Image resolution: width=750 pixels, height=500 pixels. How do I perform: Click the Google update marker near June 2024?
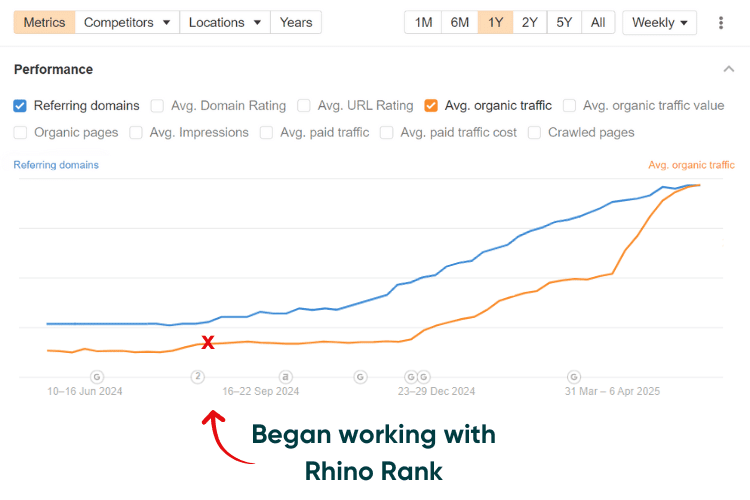(97, 377)
